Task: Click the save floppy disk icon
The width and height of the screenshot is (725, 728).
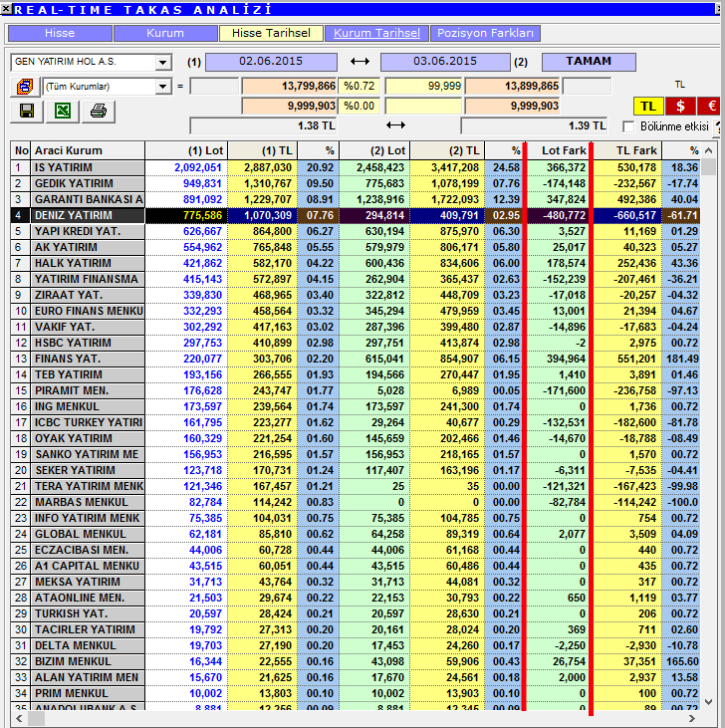Action: [27, 111]
